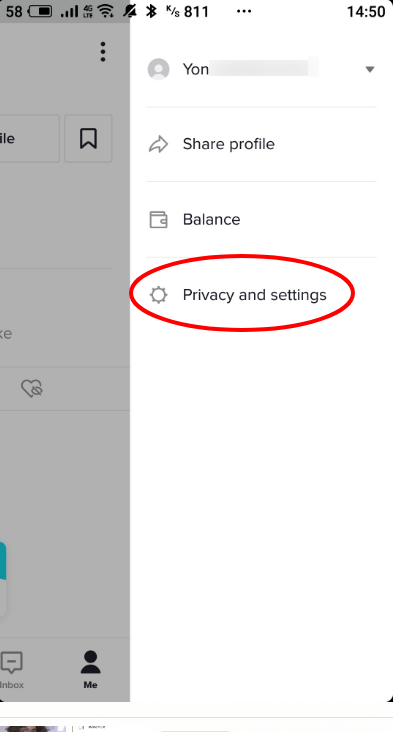Screen dimensions: 393x732
Task: Select the Me profile tab
Action: tap(90, 670)
